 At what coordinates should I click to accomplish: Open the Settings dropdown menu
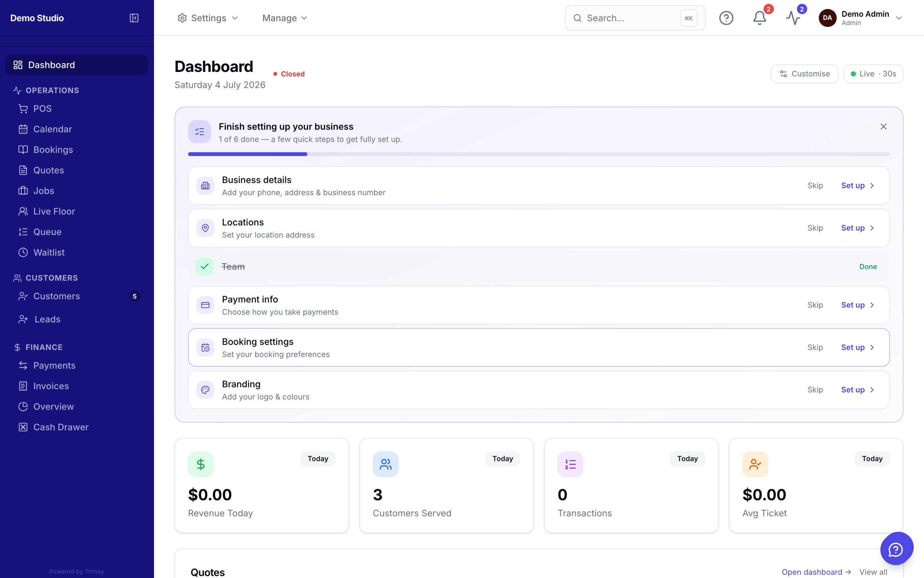coord(208,18)
